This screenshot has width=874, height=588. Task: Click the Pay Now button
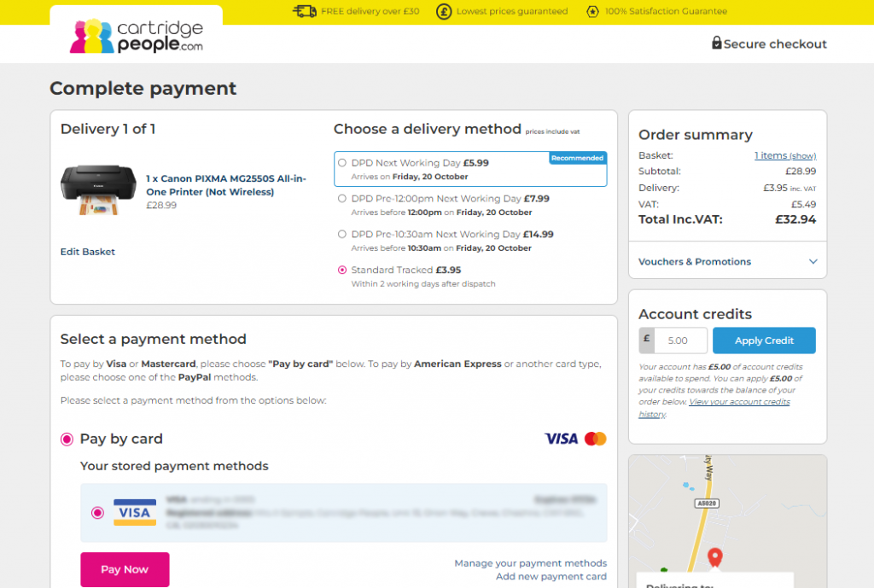click(125, 569)
